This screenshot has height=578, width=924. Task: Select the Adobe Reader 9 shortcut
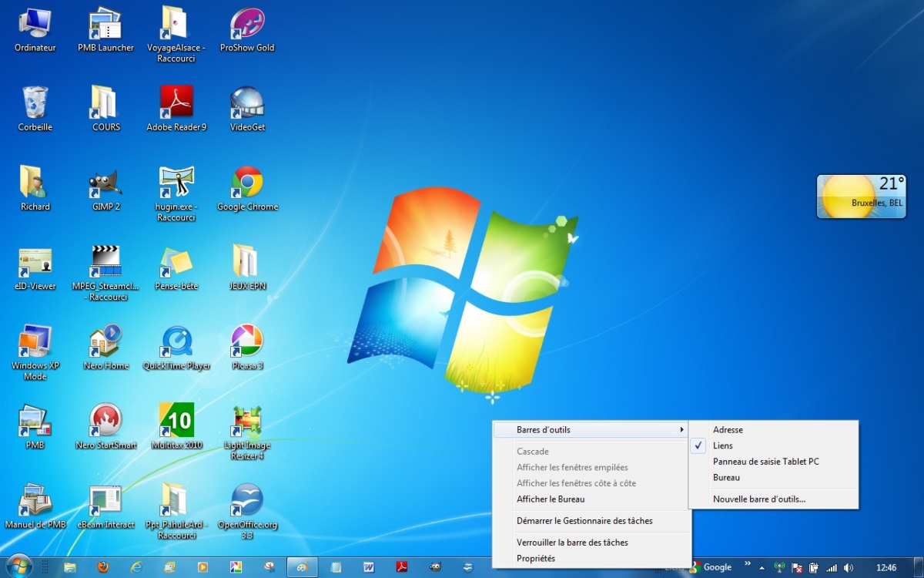(x=176, y=109)
